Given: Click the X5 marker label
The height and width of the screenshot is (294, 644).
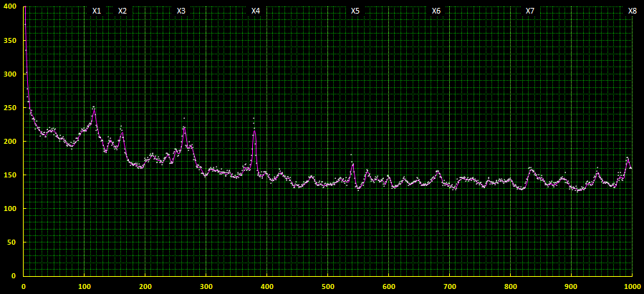Looking at the screenshot, I should [355, 11].
